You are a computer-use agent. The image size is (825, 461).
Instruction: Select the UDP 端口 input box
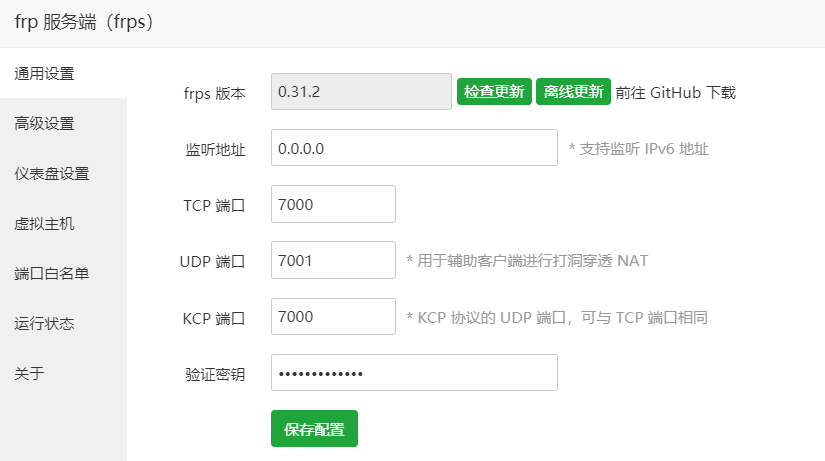[x=333, y=261]
